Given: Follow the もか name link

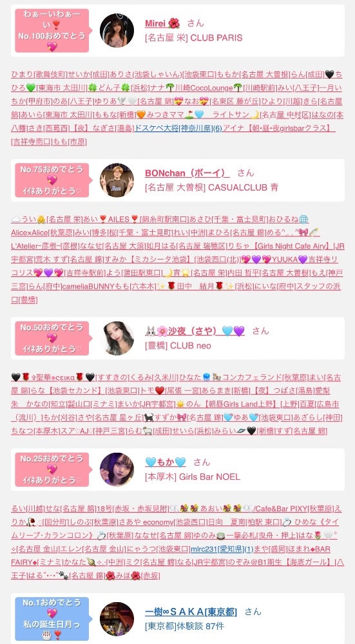Looking at the screenshot, I should [x=166, y=462].
